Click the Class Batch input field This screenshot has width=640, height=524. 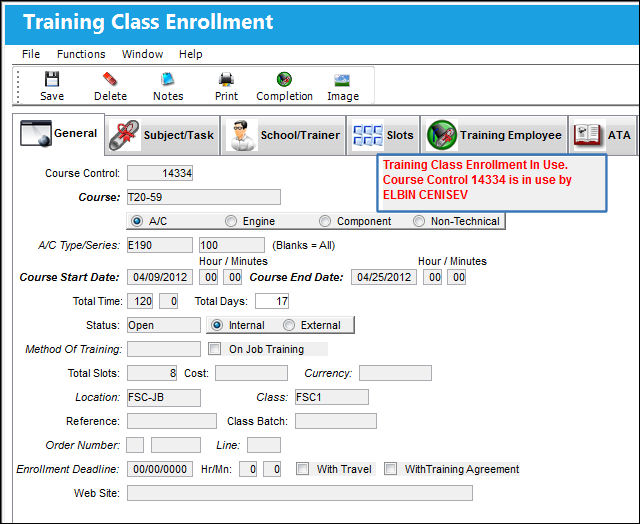point(336,421)
